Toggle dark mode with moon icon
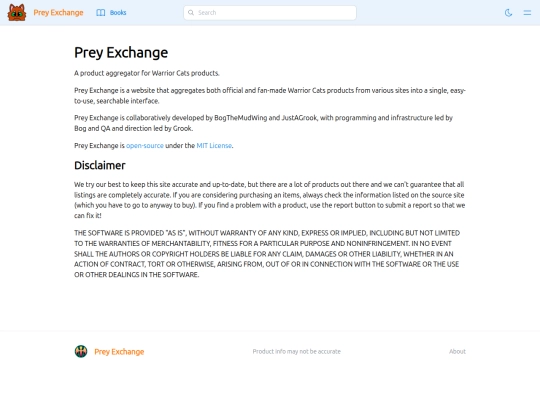The width and height of the screenshot is (540, 405). 508,13
